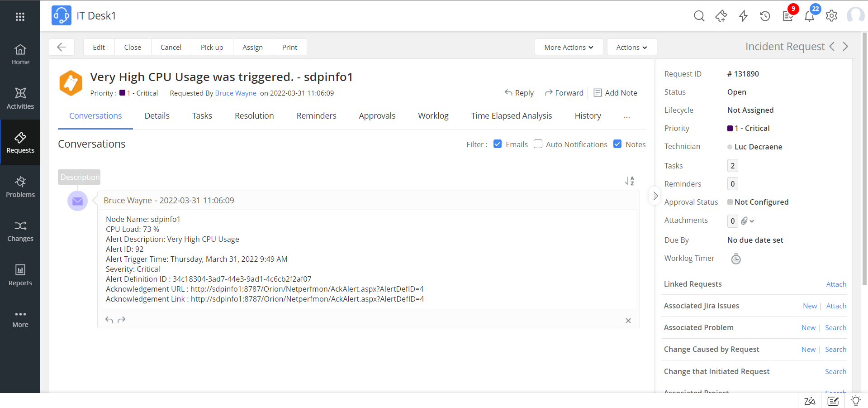Open global search from the top bar
The height and width of the screenshot is (408, 868).
click(x=699, y=15)
